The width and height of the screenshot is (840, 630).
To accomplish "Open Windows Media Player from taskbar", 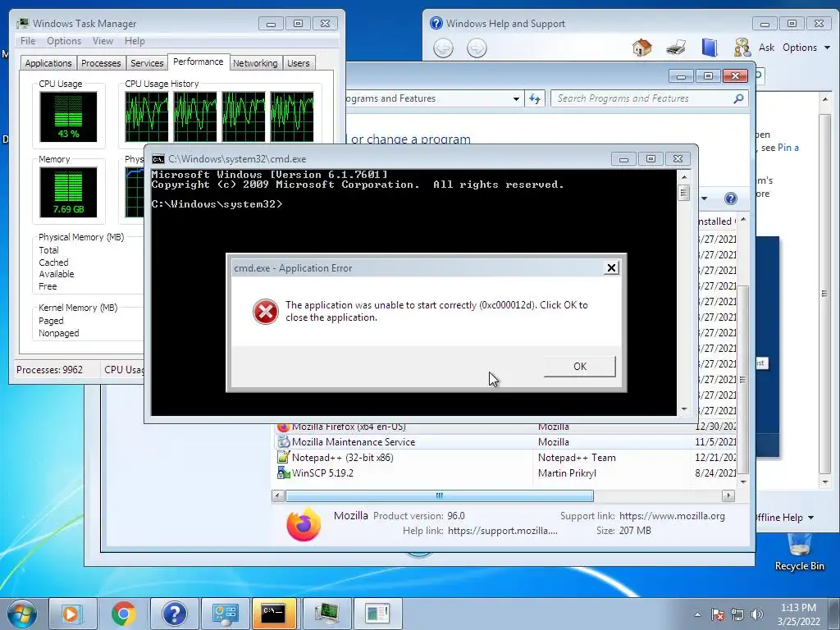I will pos(72,614).
